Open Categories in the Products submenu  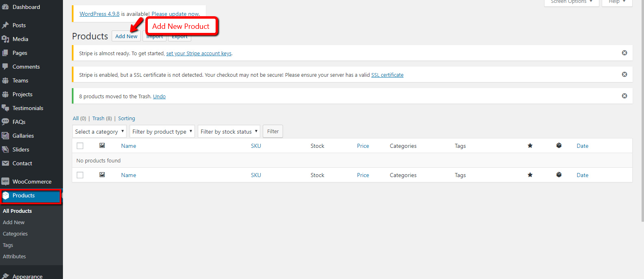(15, 234)
